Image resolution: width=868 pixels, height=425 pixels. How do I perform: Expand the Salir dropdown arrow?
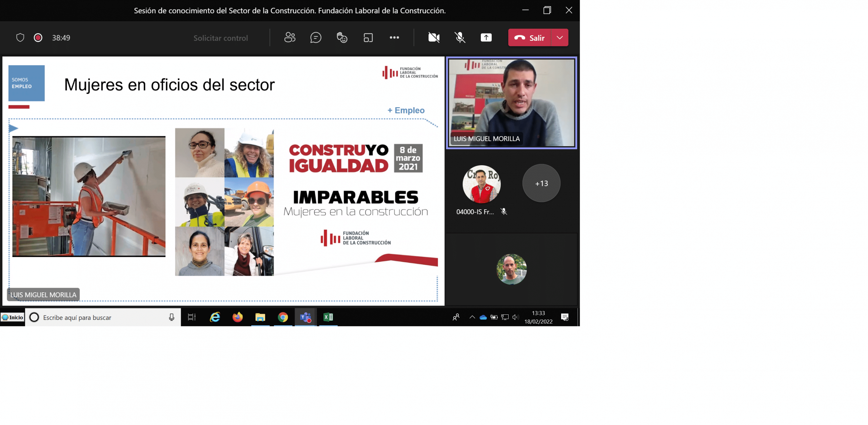click(x=559, y=38)
